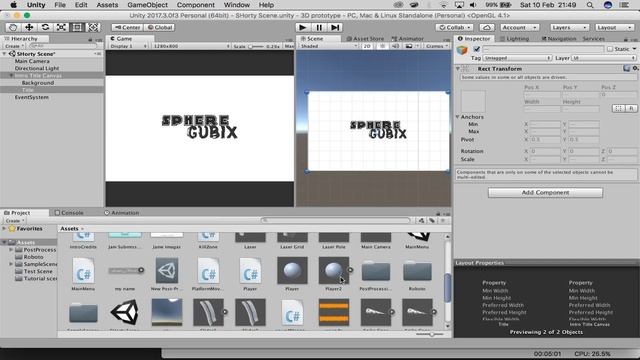This screenshot has width=640, height=360.
Task: Toggle scene effects image button
Action: 409,46
